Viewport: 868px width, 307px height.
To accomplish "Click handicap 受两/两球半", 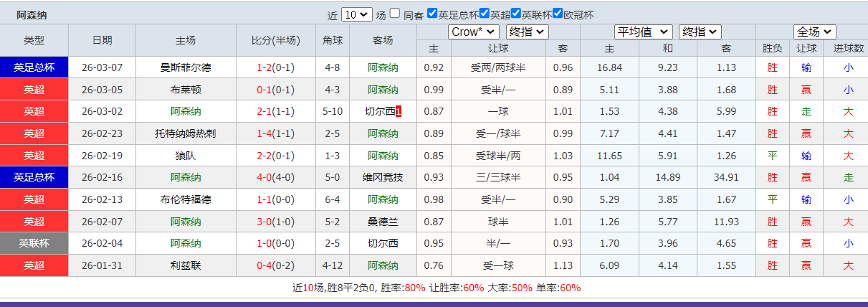I will pyautogui.click(x=498, y=67).
